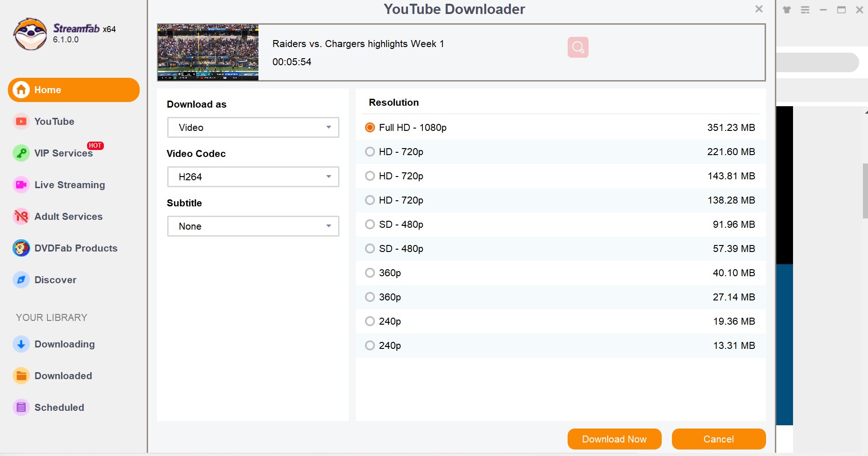This screenshot has height=456, width=868.
Task: Click the StreamFab sloth logo
Action: 30,34
